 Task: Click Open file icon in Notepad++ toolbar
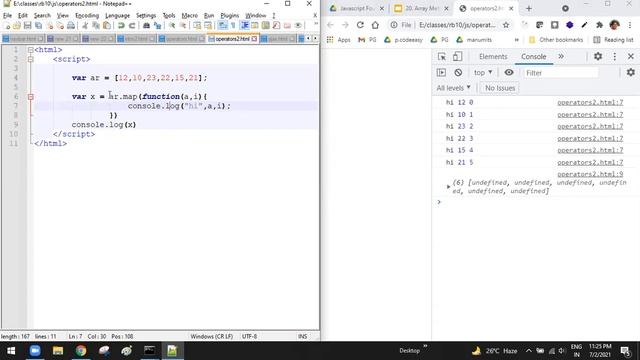(x=17, y=26)
